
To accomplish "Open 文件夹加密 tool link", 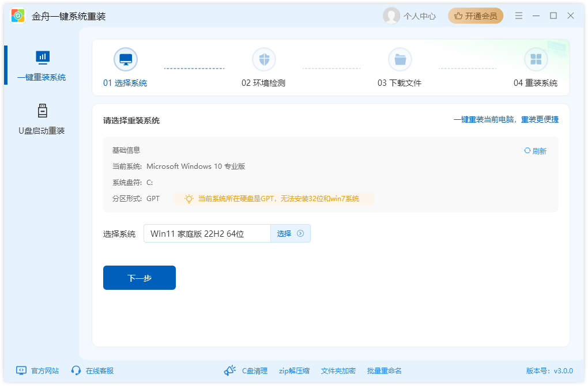I will click(338, 371).
